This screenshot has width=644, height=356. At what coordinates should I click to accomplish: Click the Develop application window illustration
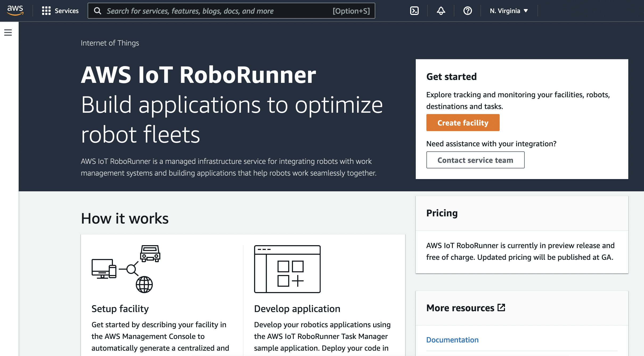(x=287, y=269)
